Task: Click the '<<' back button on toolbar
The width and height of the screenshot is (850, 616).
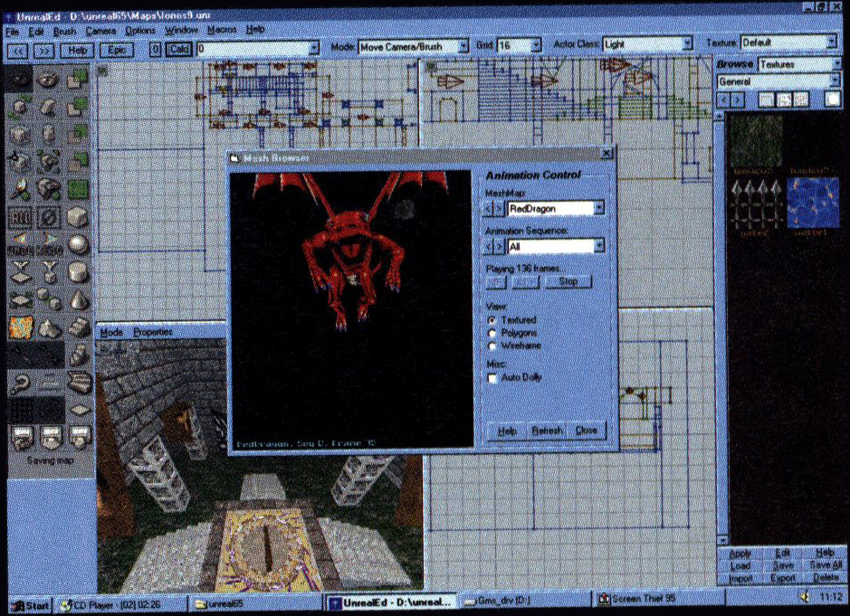Action: 17,51
